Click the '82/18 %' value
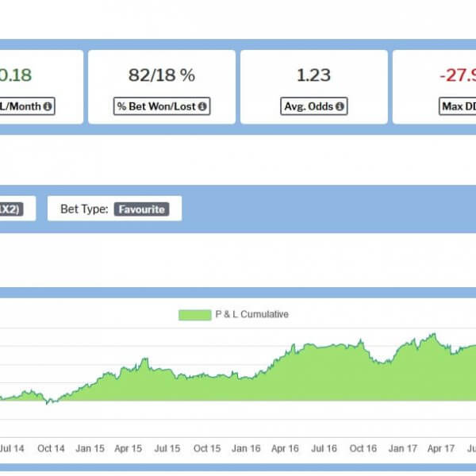The image size is (476, 476). pyautogui.click(x=162, y=75)
